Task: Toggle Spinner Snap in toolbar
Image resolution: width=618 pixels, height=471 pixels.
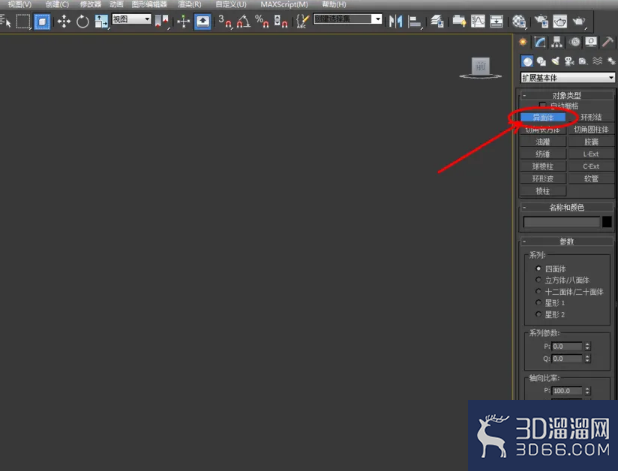Action: click(281, 21)
